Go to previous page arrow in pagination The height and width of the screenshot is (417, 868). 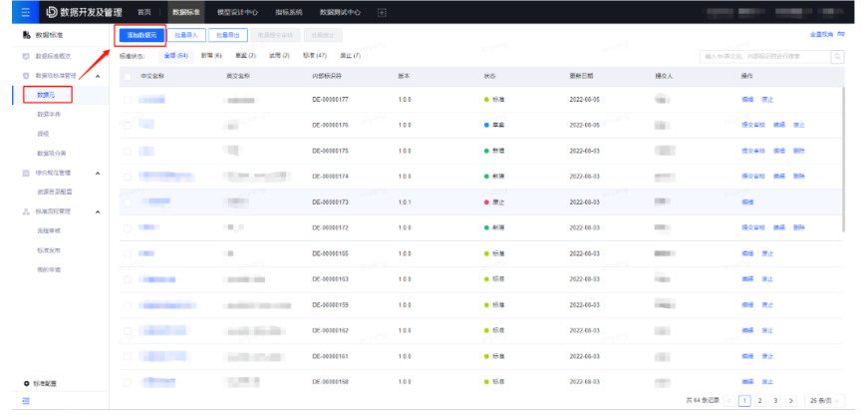(x=729, y=400)
